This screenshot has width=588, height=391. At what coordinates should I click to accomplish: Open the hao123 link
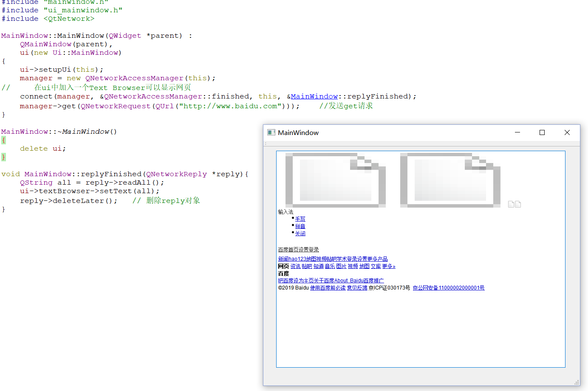[x=297, y=259]
